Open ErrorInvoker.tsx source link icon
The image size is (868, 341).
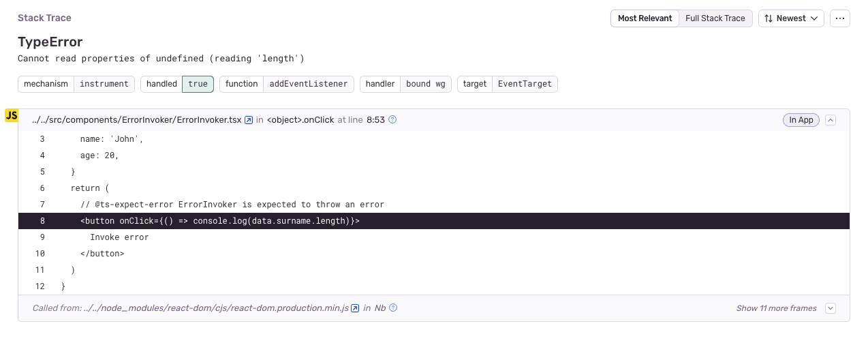249,120
